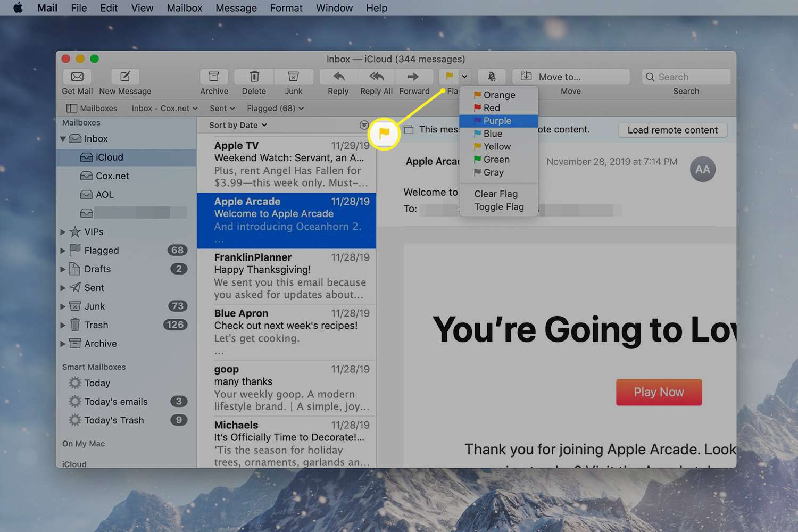Choose the Blue flag option

[x=498, y=134]
